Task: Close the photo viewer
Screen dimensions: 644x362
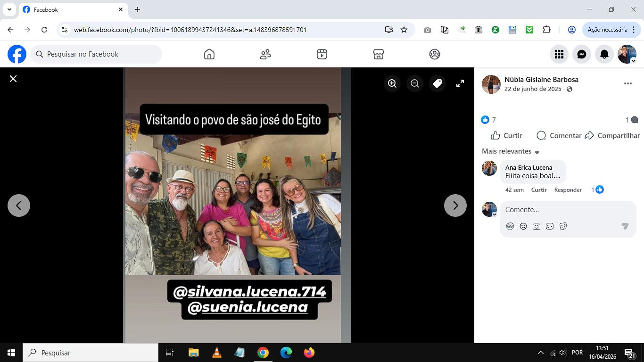Action: click(x=13, y=79)
